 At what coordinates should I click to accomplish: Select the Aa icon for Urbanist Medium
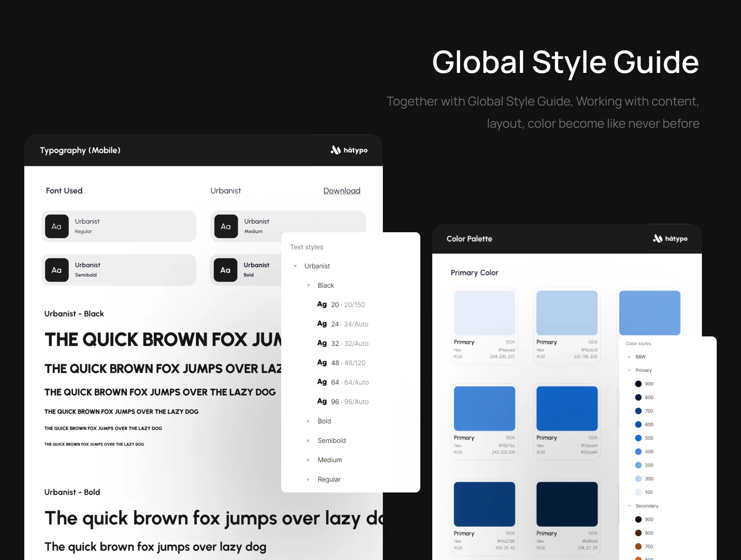click(x=226, y=226)
